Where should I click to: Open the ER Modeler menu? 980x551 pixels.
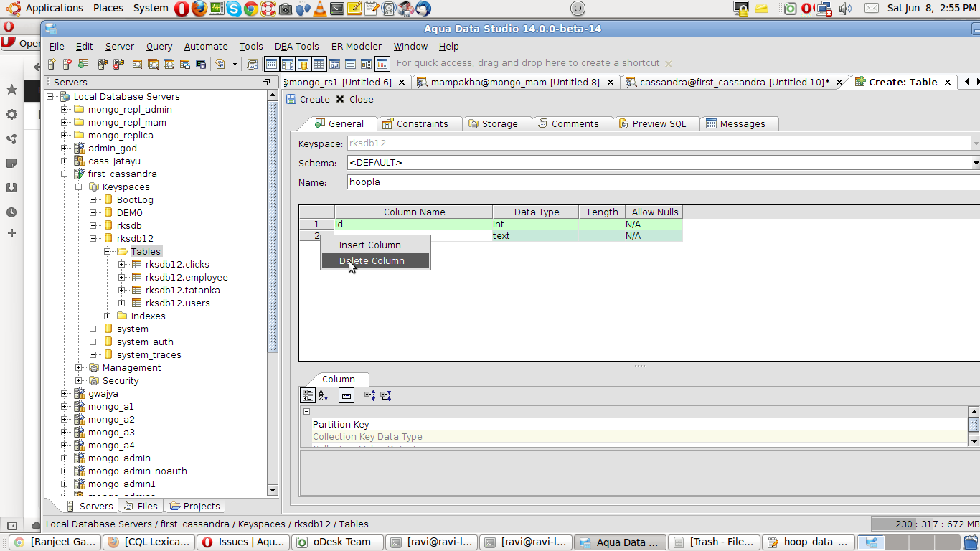[x=357, y=46]
